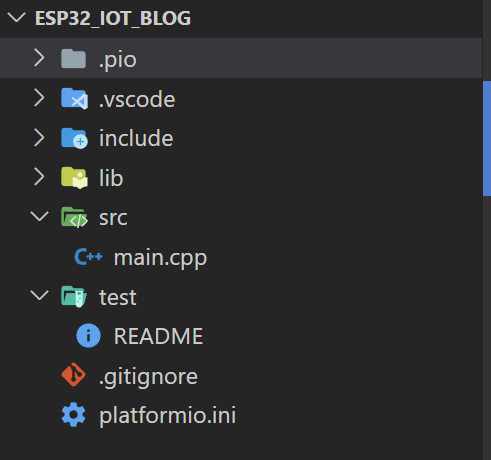Collapse the src folder chevron
This screenshot has height=460, width=491.
coord(40,217)
